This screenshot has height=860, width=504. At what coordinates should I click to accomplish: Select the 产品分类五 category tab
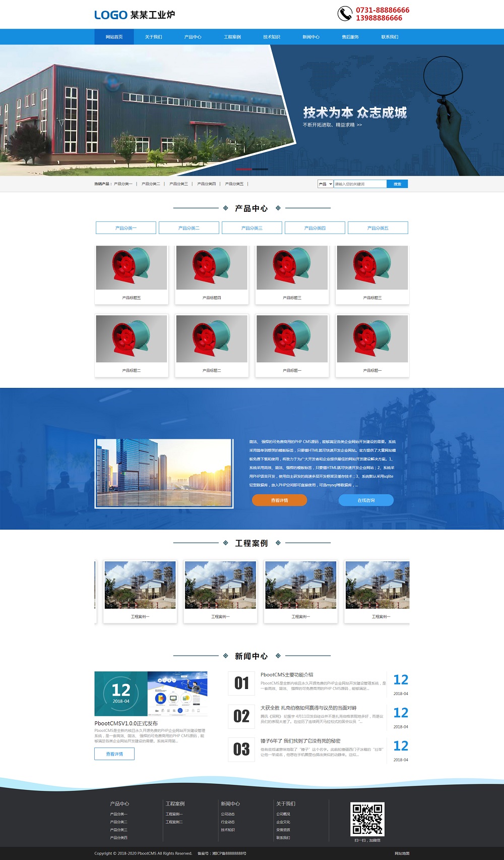(377, 228)
